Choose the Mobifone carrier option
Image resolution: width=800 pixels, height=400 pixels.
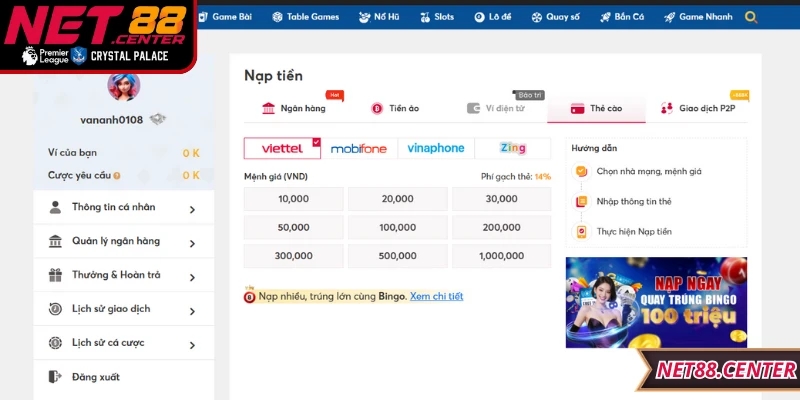359,148
